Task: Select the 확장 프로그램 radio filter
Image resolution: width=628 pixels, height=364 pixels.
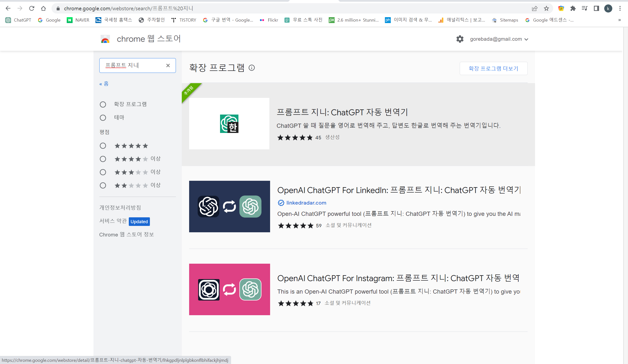Action: [103, 104]
